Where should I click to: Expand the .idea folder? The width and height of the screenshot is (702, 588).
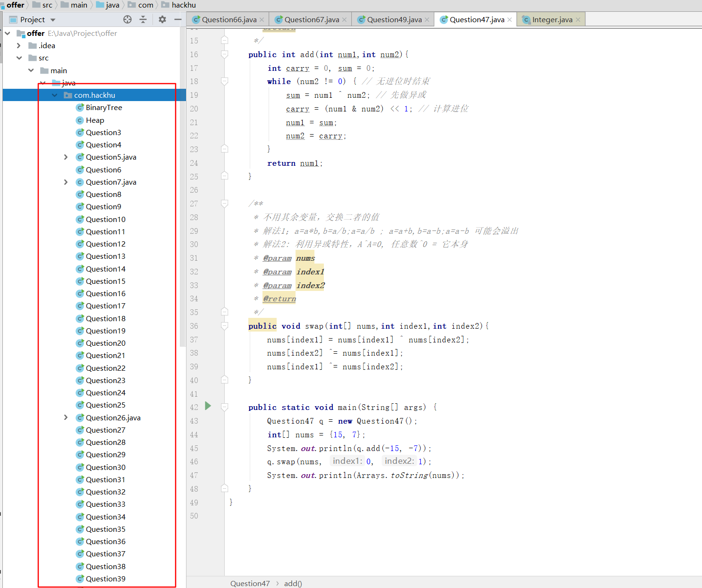coord(19,45)
